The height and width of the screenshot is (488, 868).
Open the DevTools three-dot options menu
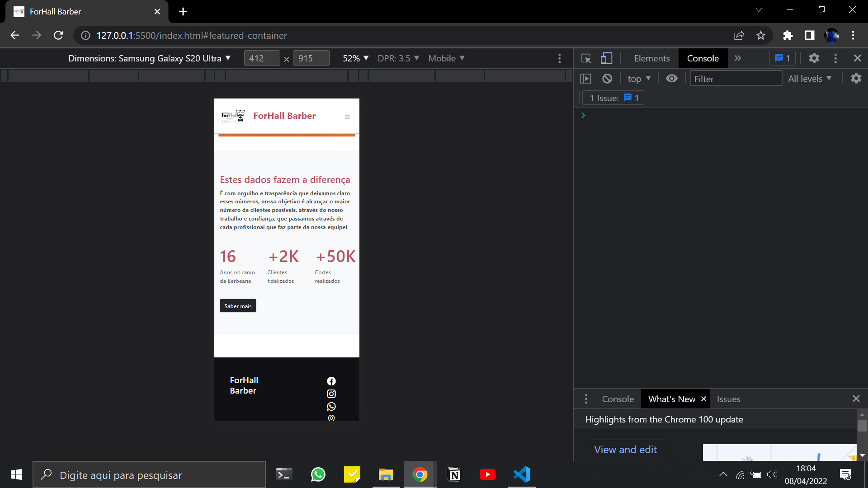tap(835, 58)
